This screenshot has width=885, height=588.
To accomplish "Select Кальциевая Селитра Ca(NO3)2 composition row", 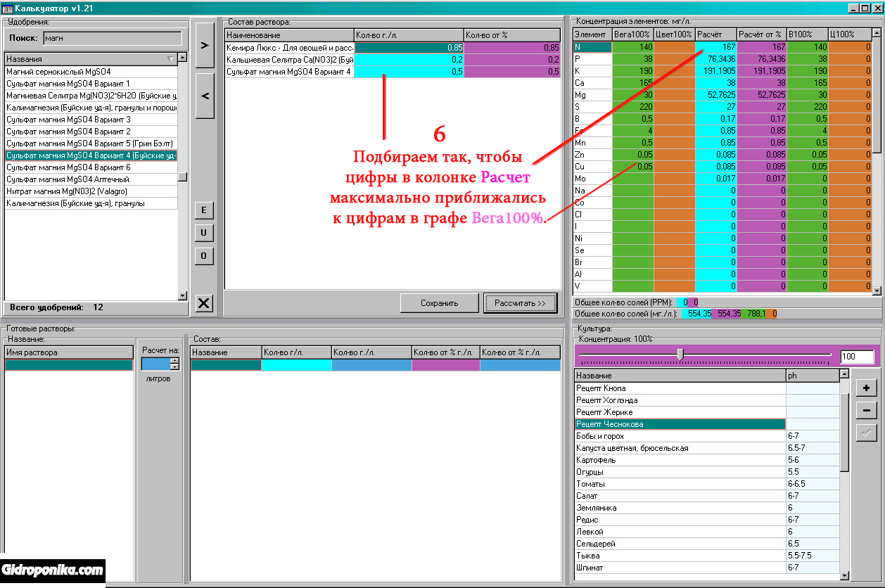I will pos(290,59).
